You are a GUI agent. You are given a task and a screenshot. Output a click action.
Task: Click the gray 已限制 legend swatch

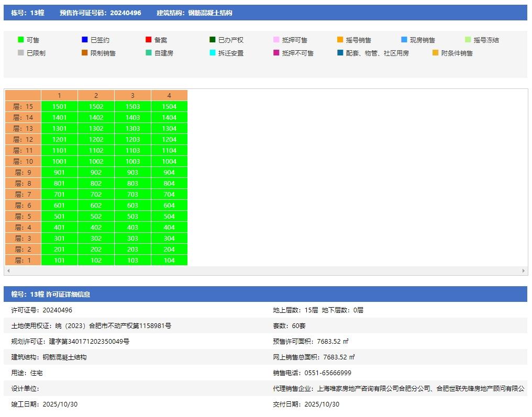tap(21, 52)
